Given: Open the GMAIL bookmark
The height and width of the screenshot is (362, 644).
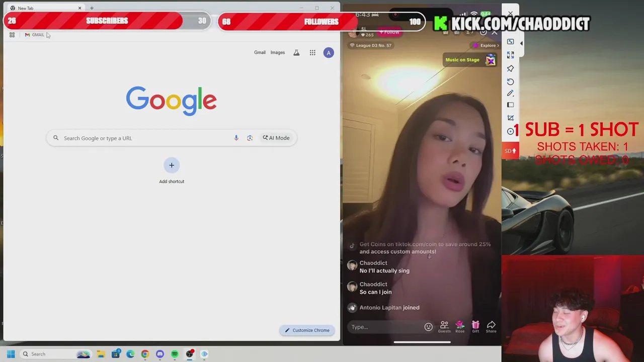Looking at the screenshot, I should click(x=35, y=35).
